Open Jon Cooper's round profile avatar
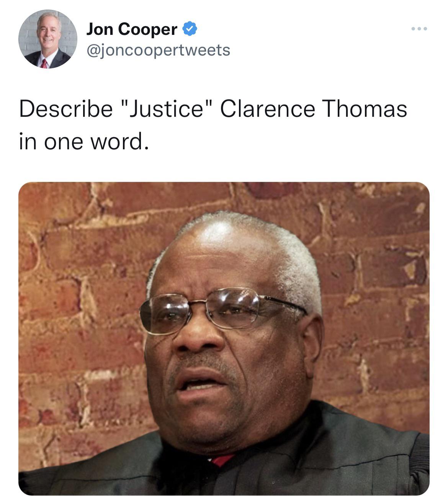The width and height of the screenshot is (448, 498). [x=47, y=39]
